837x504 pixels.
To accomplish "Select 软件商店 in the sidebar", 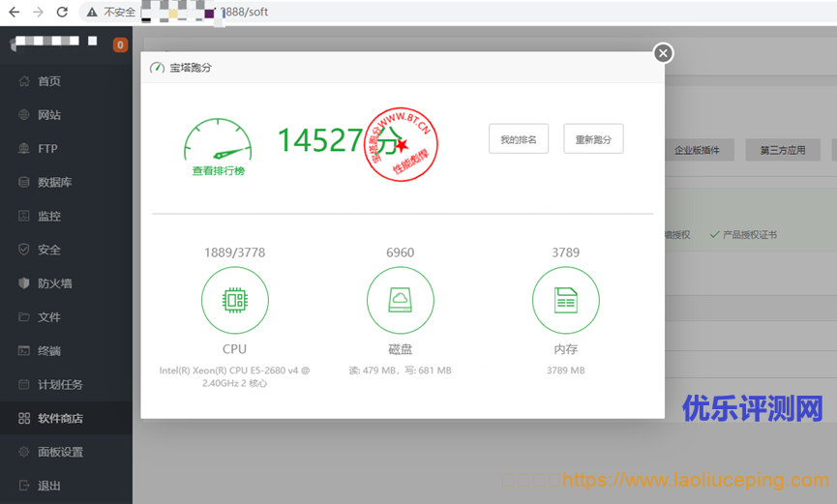I will (x=66, y=418).
